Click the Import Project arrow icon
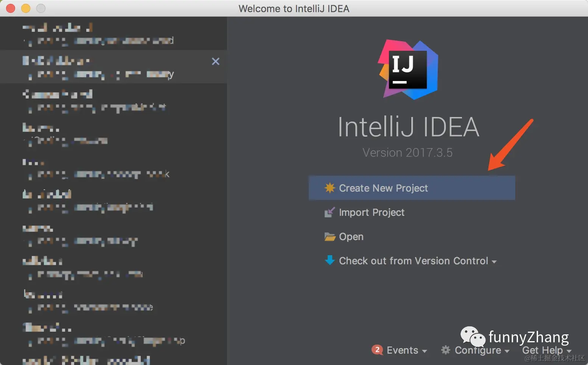588x365 pixels. click(x=330, y=212)
